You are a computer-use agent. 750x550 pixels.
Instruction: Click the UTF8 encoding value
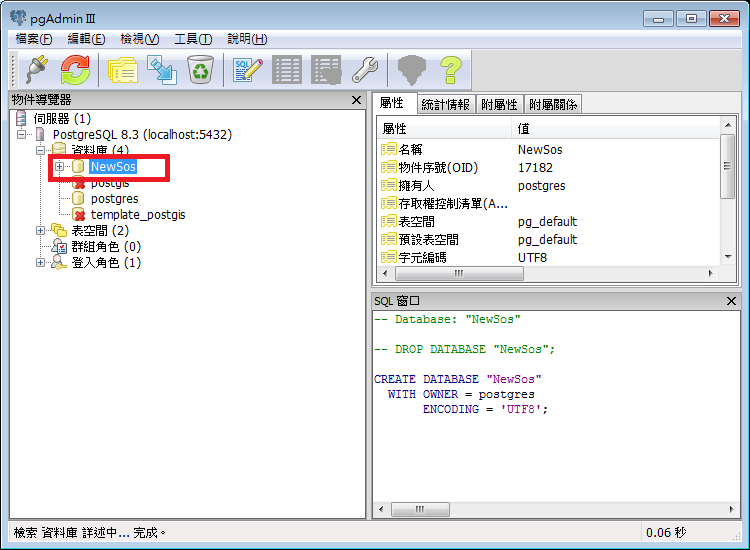[532, 257]
